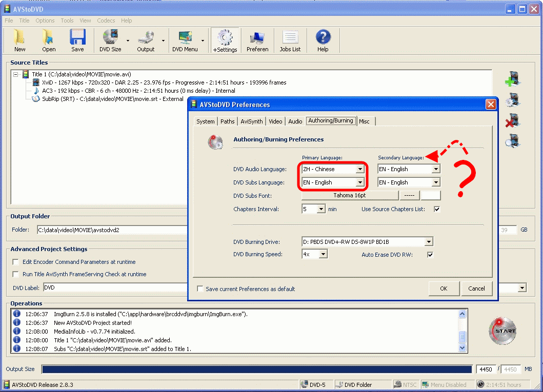Switch to the System tab
This screenshot has height=392, width=543.
click(206, 121)
